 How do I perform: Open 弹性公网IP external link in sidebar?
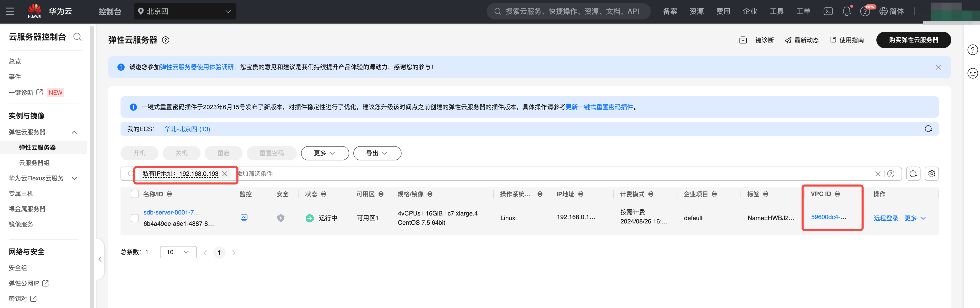(28, 283)
